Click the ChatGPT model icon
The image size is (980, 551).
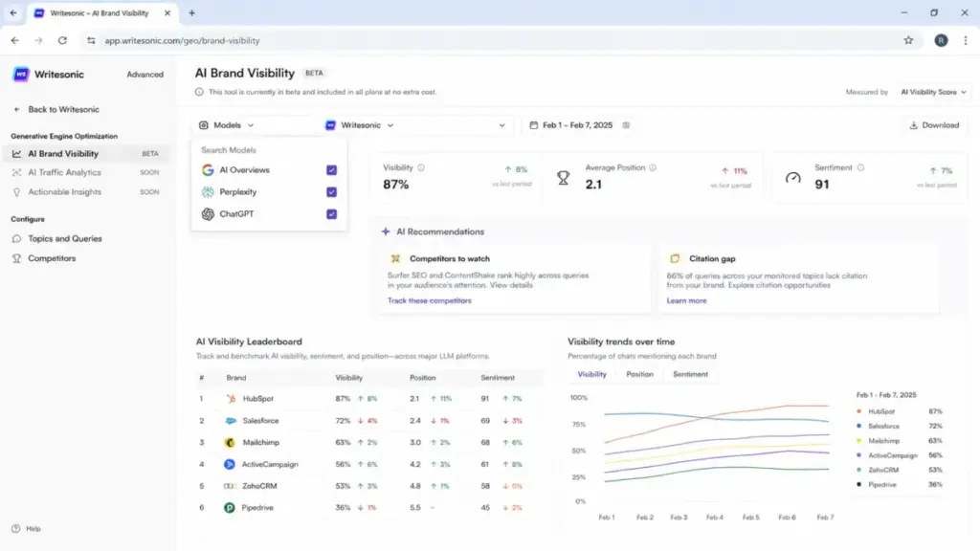[208, 213]
